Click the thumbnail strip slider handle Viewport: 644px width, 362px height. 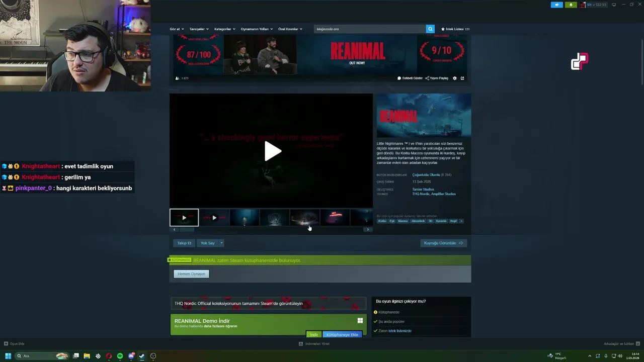tap(187, 229)
